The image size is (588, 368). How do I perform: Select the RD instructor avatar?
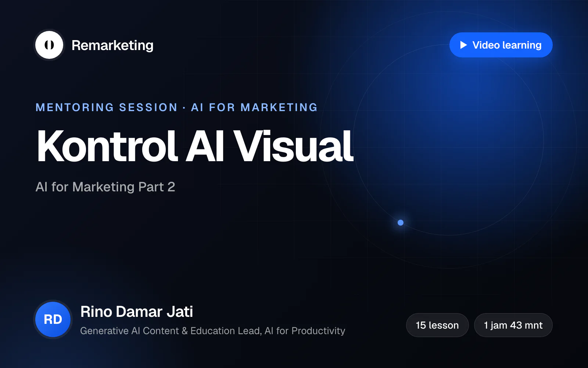point(53,319)
